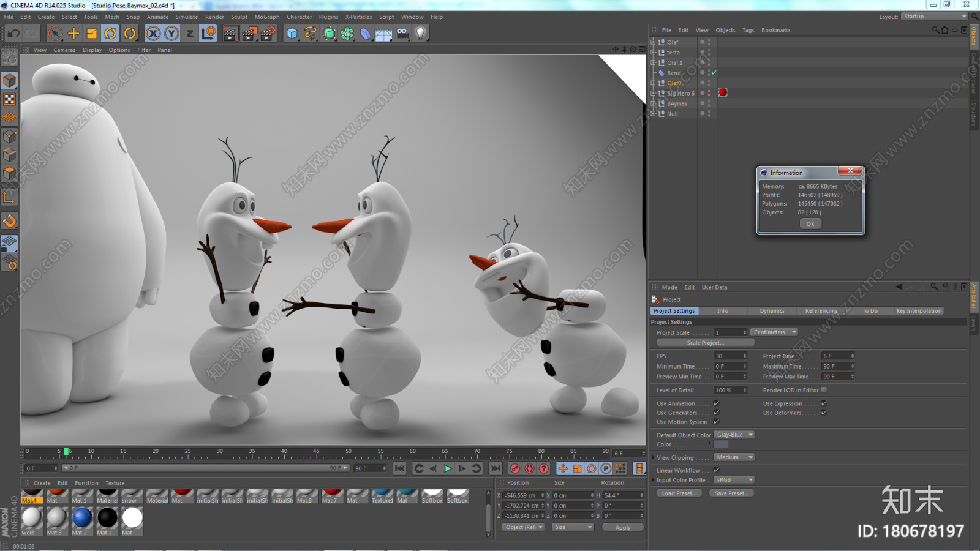This screenshot has height=551, width=980.
Task: Open Edit Render Settings clapperboard gear icon
Action: [x=268, y=33]
